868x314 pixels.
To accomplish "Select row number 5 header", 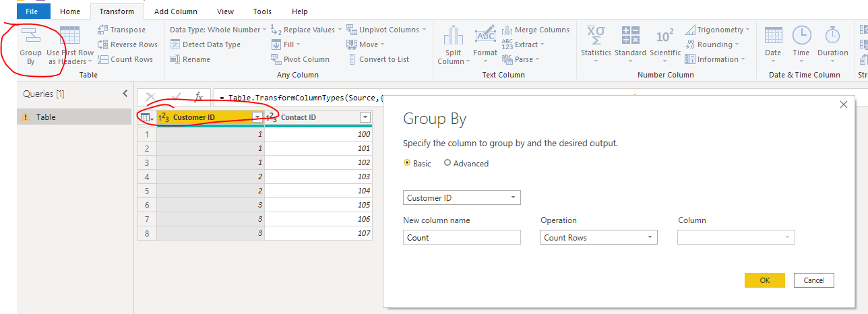I will point(147,191).
